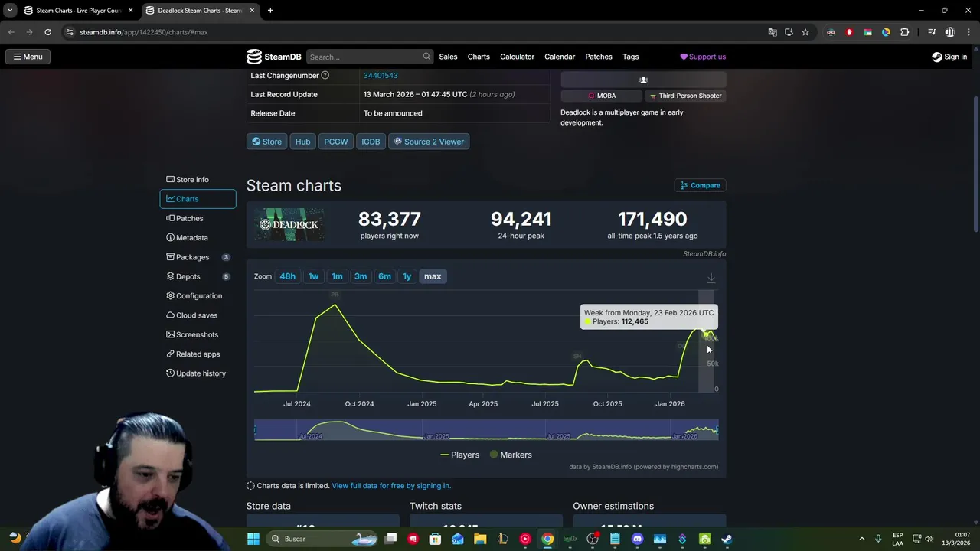Select Configuration in the sidebar
The height and width of the screenshot is (551, 980).
[x=198, y=295]
